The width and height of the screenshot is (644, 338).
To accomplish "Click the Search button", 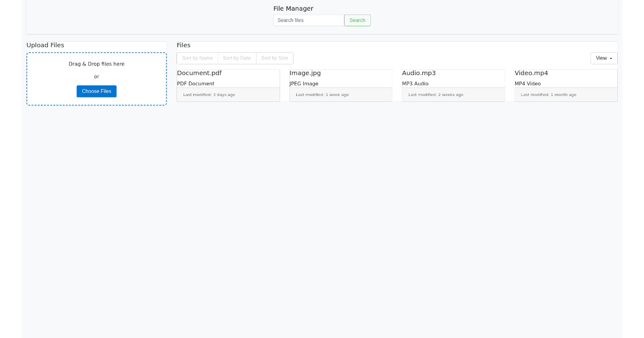I will click(357, 20).
